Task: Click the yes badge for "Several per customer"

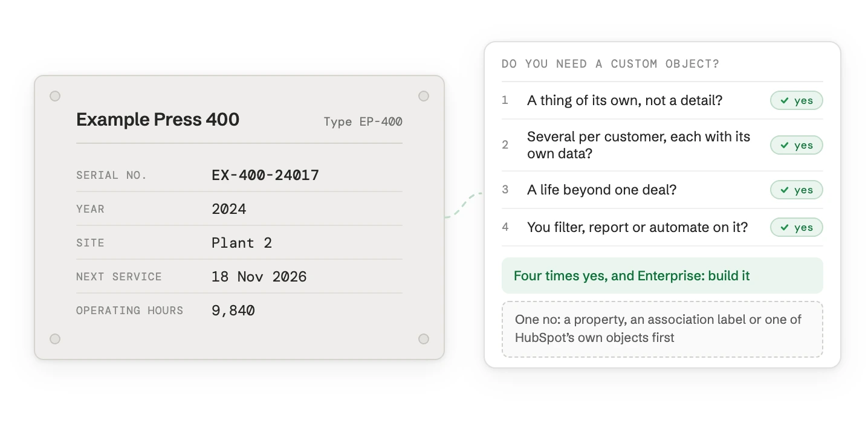Action: 797,145
